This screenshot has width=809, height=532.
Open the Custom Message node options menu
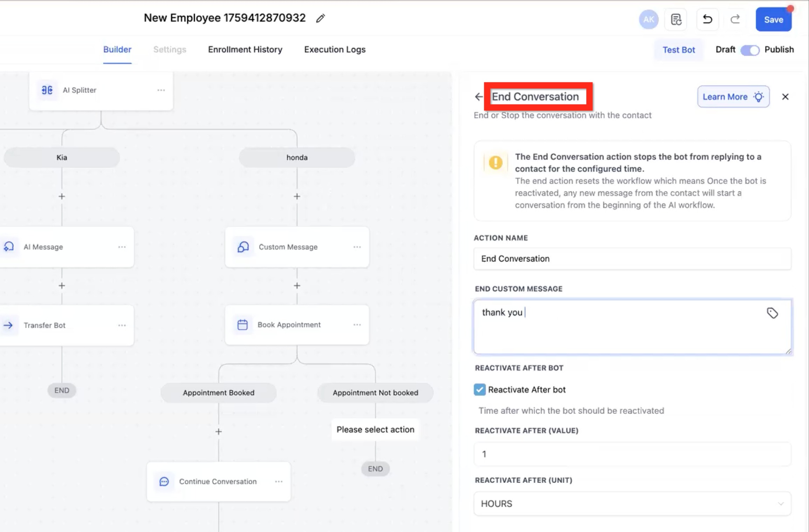[357, 247]
